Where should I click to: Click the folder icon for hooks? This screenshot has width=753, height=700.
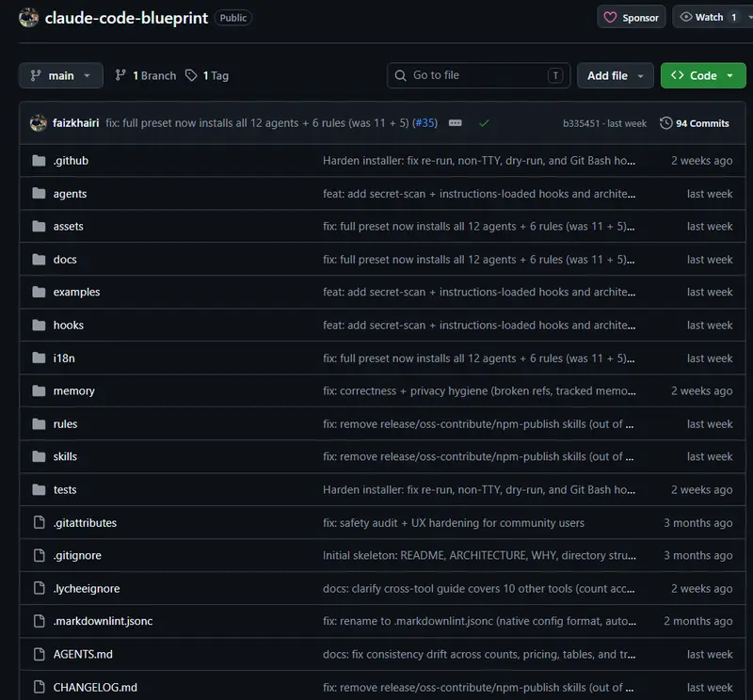(39, 325)
